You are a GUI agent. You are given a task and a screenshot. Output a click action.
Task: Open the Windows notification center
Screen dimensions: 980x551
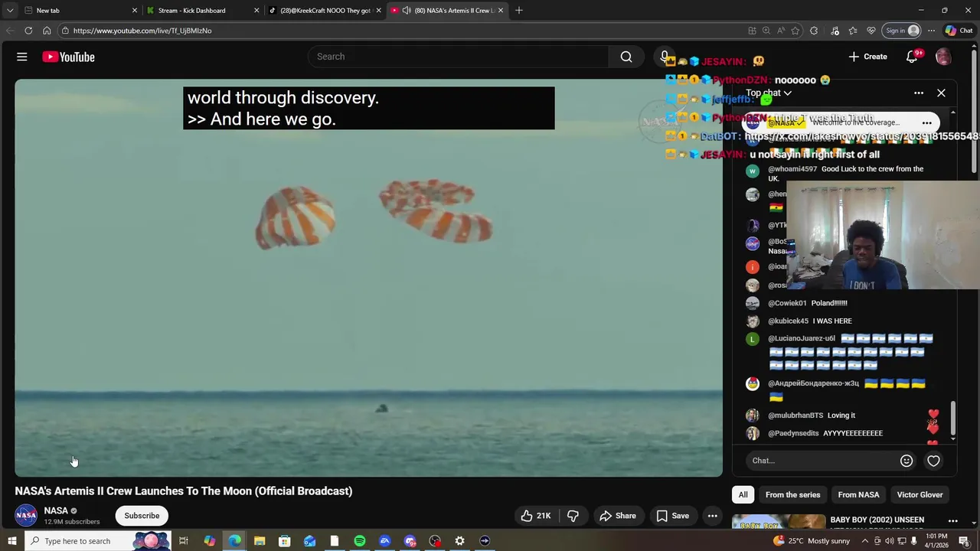coord(964,541)
